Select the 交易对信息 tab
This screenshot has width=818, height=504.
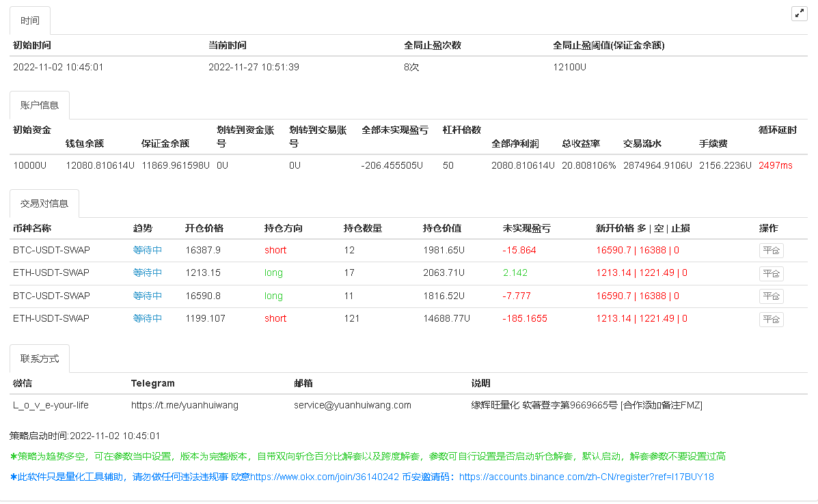44,204
